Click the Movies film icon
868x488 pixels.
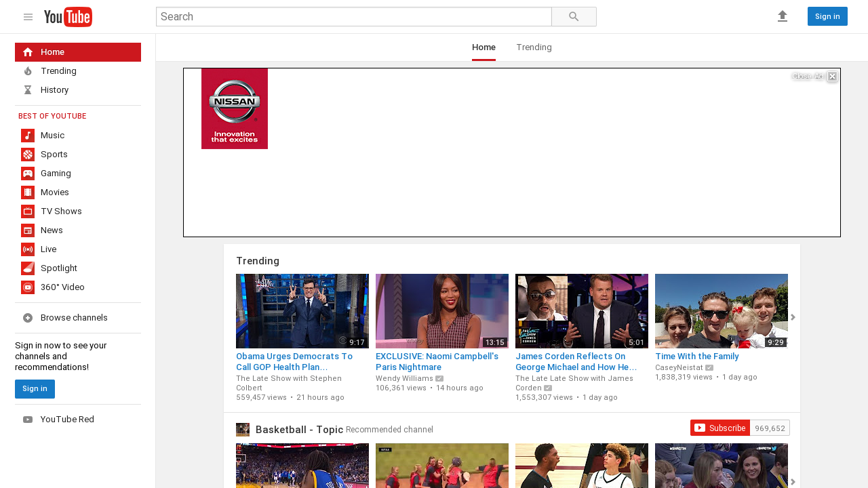28,192
